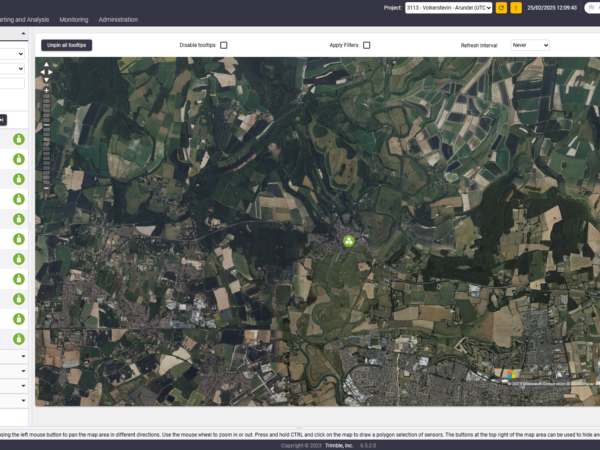Click the Disable tooltips label
Image resolution: width=600 pixels, height=450 pixels.
[197, 45]
